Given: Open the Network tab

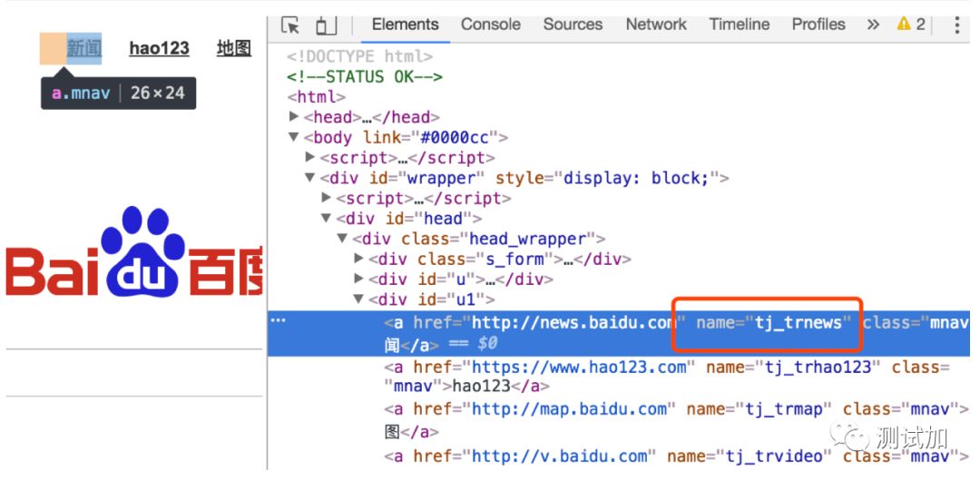Looking at the screenshot, I should tap(656, 25).
